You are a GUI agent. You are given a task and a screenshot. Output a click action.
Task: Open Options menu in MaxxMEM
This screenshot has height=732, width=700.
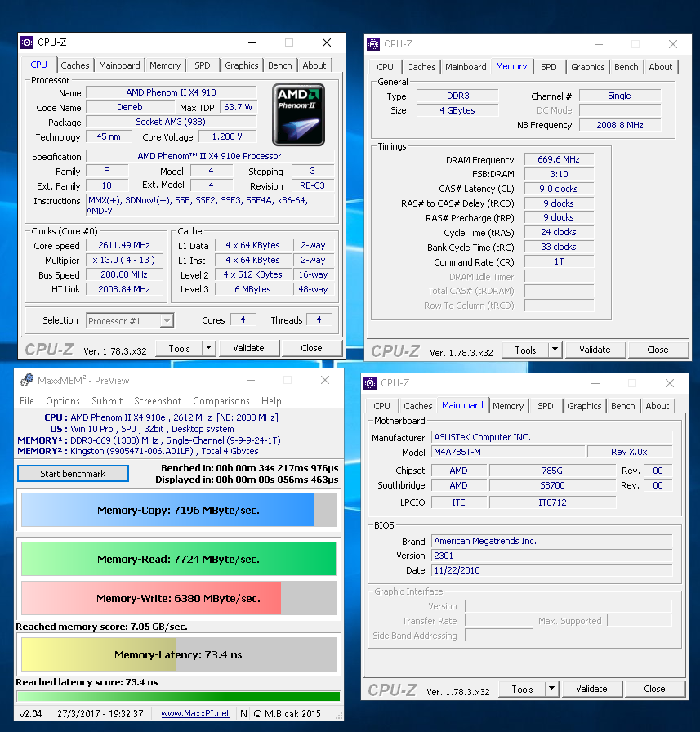(x=63, y=401)
